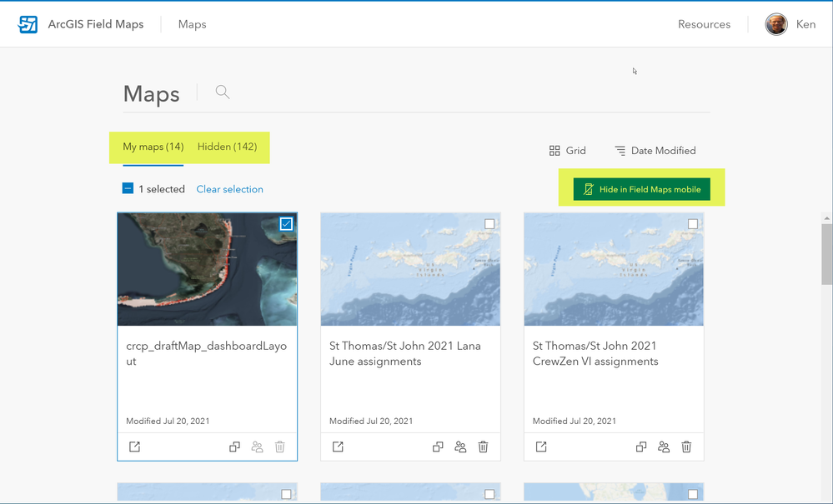Go to Maps in the top navigation
Viewport: 833px width, 504px height.
coord(193,24)
